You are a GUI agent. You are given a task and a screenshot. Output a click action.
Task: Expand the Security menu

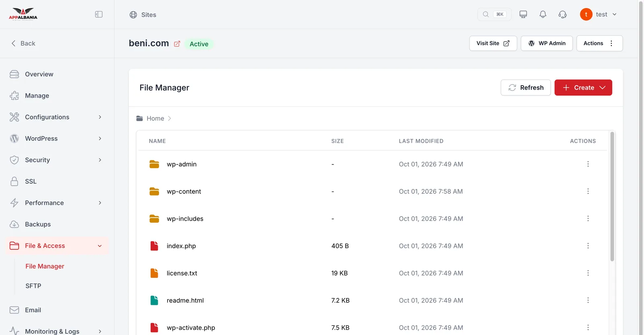57,160
